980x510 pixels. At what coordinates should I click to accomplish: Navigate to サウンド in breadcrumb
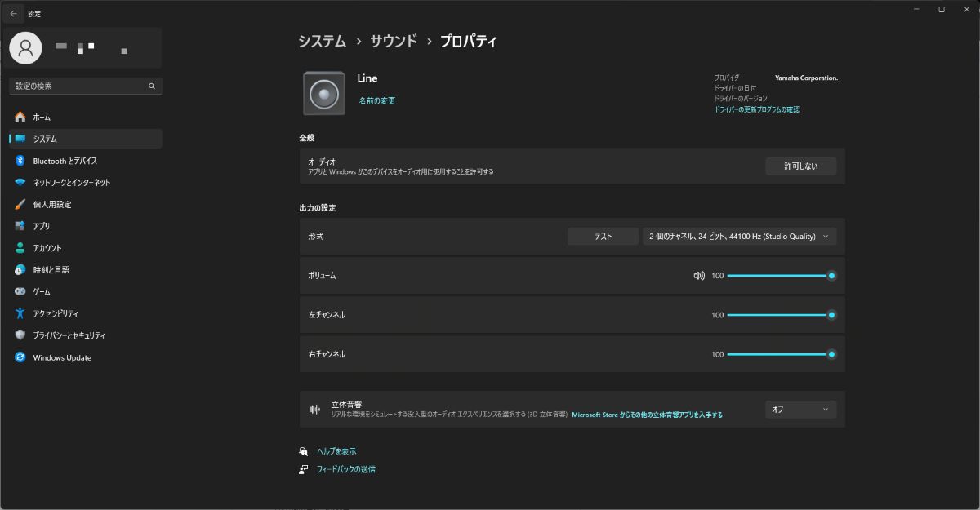point(393,41)
